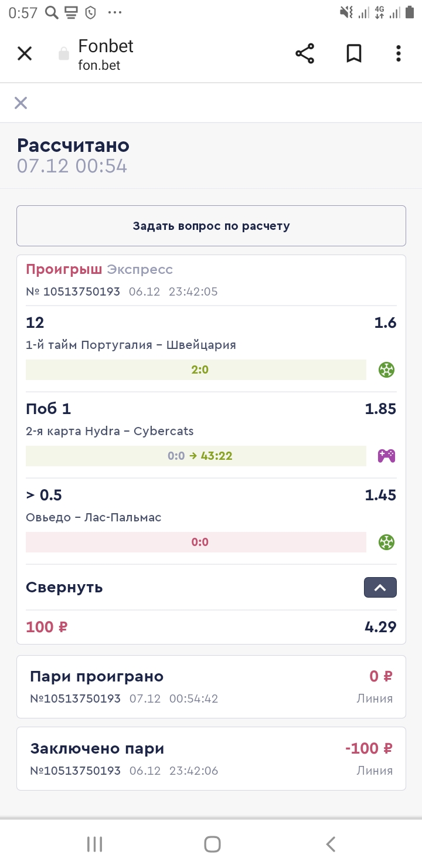Open the three-dot browser menu
The image size is (422, 868).
click(399, 54)
